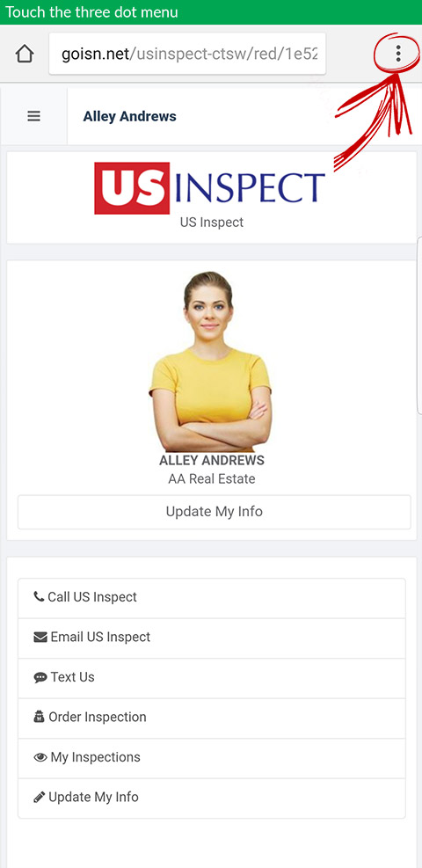Open the browser three dot menu
The image size is (422, 868).
pos(398,54)
